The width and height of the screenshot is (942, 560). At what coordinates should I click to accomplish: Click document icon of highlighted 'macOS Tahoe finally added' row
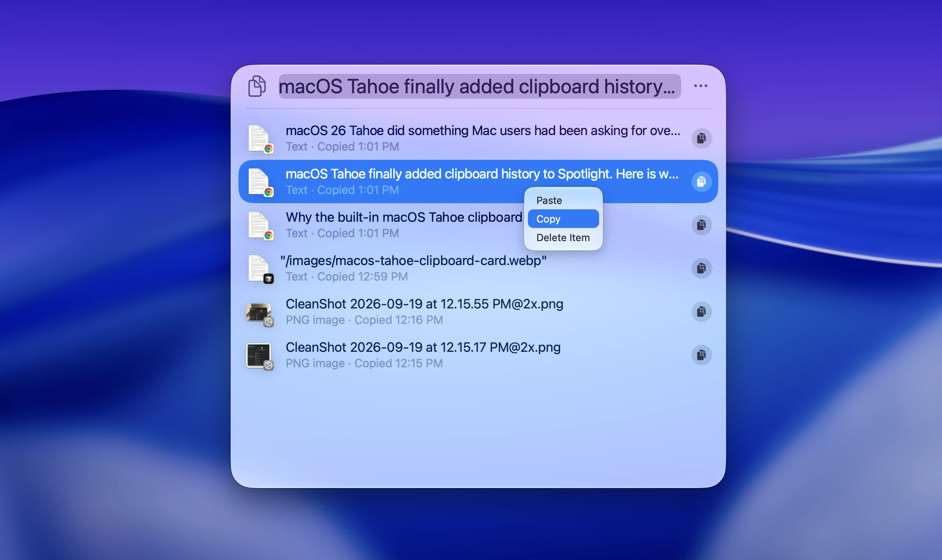(260, 182)
